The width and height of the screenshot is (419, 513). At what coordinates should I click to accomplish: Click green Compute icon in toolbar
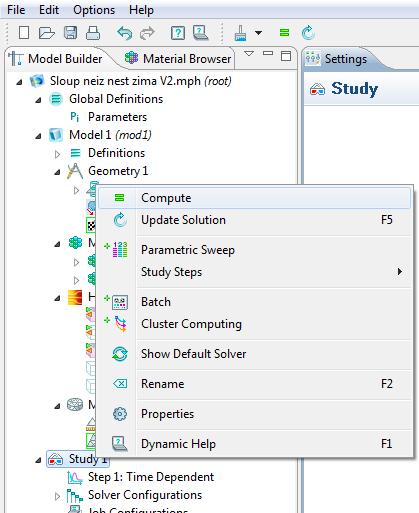point(284,33)
